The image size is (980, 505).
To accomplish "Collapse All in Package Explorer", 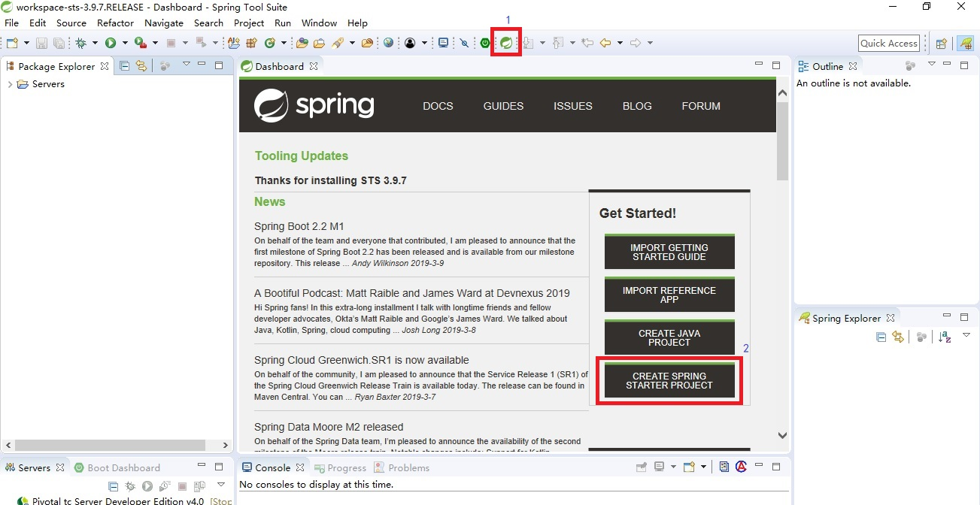I will pyautogui.click(x=125, y=66).
